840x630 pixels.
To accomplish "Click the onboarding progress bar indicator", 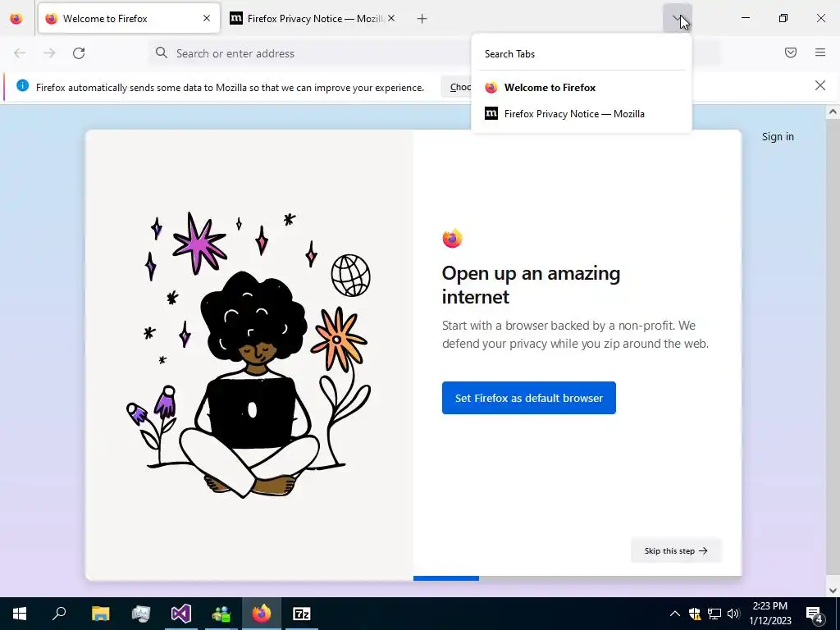I will tap(446, 578).
